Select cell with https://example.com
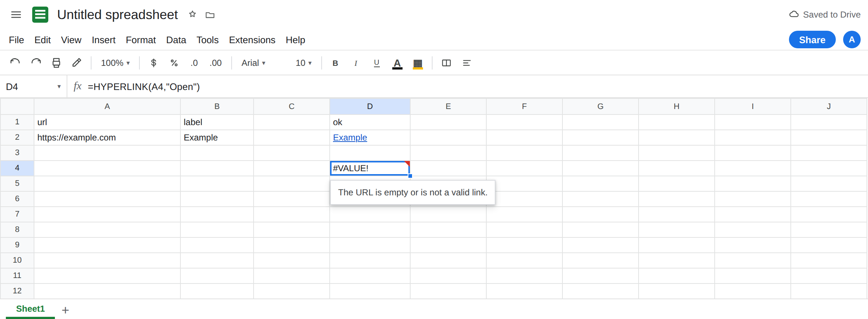 pos(107,138)
